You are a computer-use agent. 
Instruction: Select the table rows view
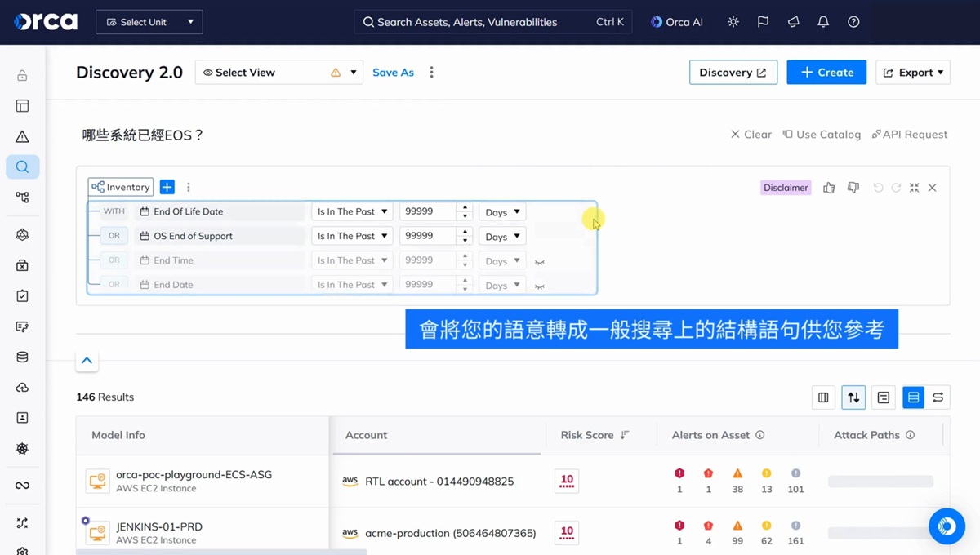pyautogui.click(x=913, y=397)
